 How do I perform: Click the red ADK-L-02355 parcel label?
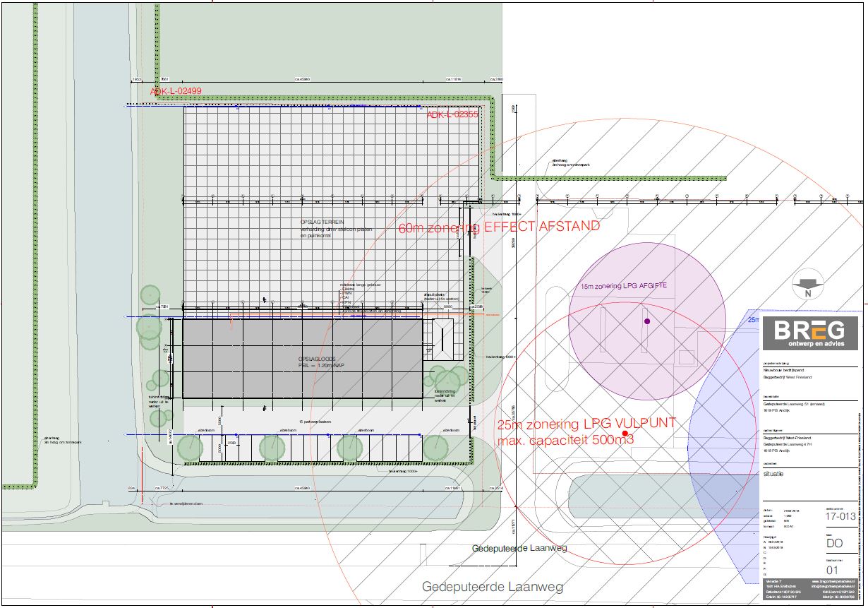click(453, 114)
